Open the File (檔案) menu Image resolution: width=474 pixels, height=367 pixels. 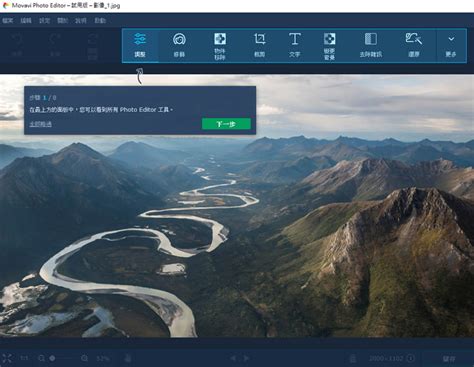click(x=8, y=21)
